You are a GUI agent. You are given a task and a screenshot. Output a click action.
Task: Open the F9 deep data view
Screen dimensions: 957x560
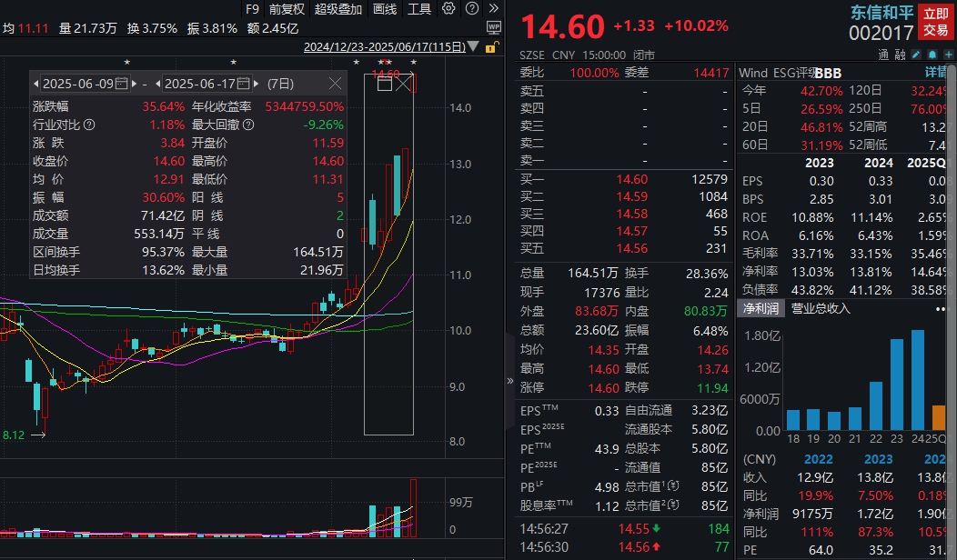(x=252, y=8)
